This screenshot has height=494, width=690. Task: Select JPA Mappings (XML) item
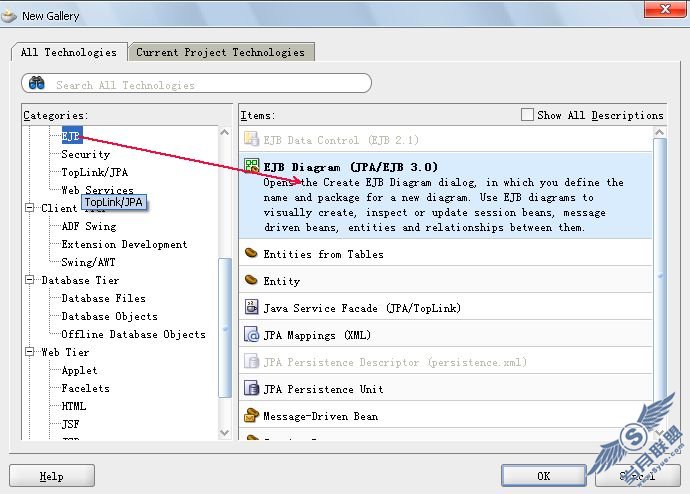point(445,335)
